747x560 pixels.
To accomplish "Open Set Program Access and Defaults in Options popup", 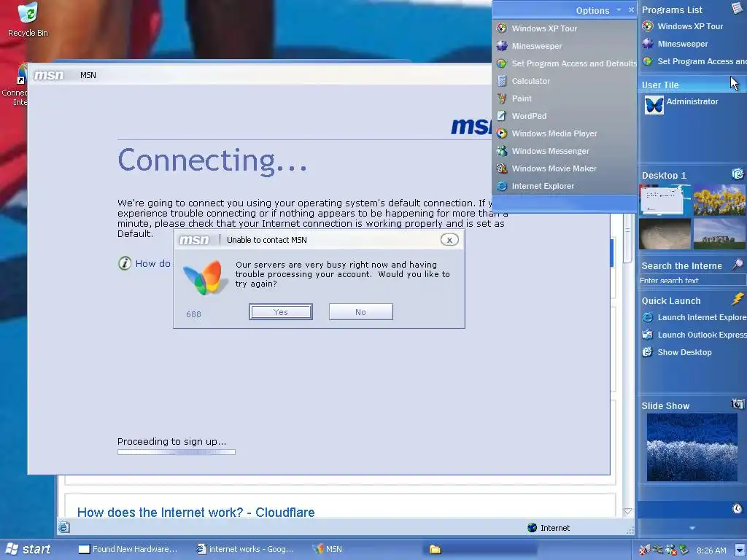I will click(x=565, y=63).
